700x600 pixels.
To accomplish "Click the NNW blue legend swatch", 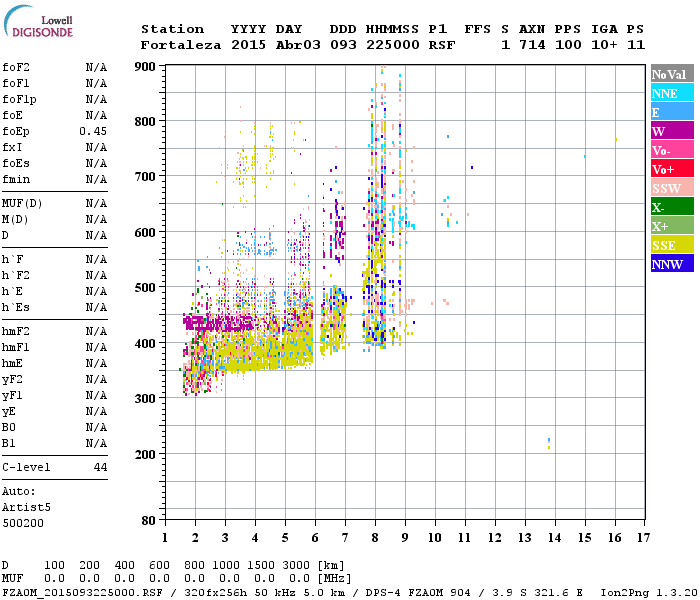I will click(672, 264).
